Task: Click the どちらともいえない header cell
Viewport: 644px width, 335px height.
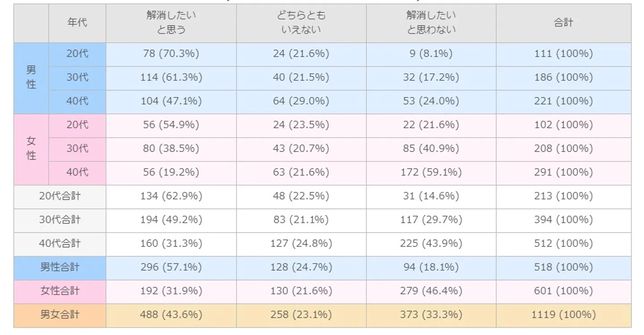Action: [x=301, y=23]
